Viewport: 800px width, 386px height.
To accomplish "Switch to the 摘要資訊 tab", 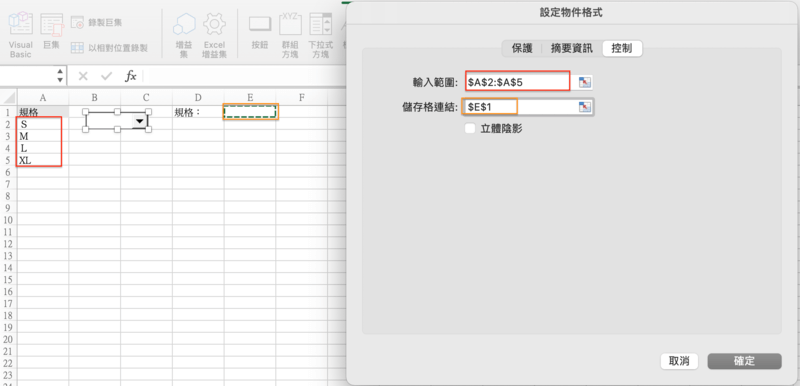I will point(572,48).
